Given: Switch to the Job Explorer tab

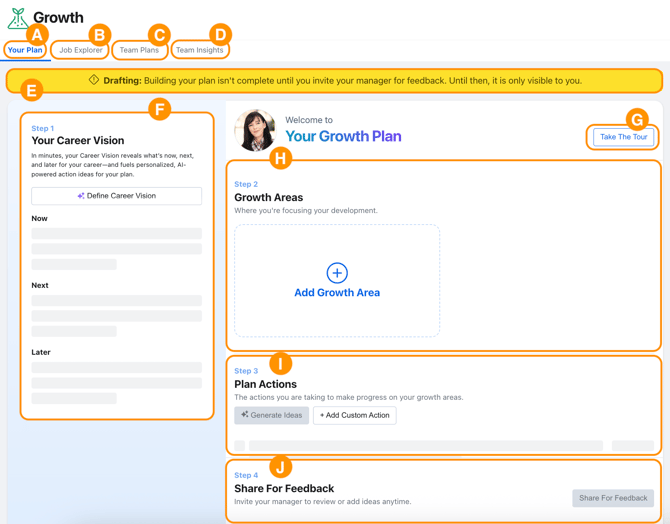Looking at the screenshot, I should tap(80, 50).
